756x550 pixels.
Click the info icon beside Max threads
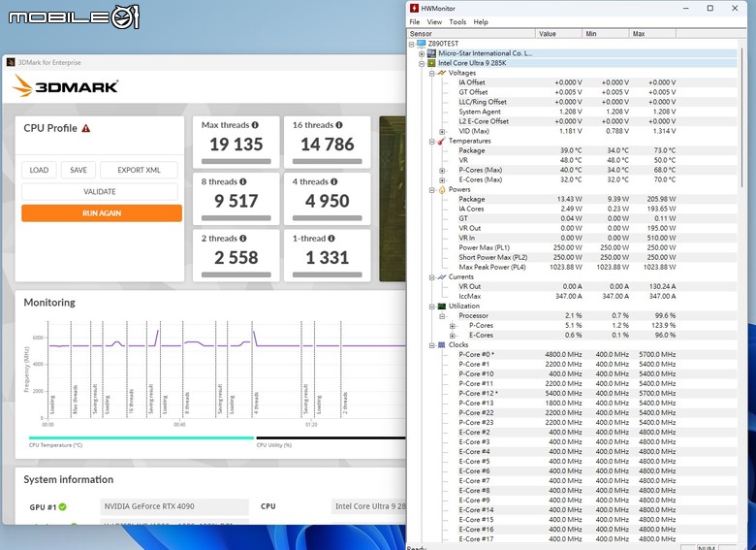(255, 125)
